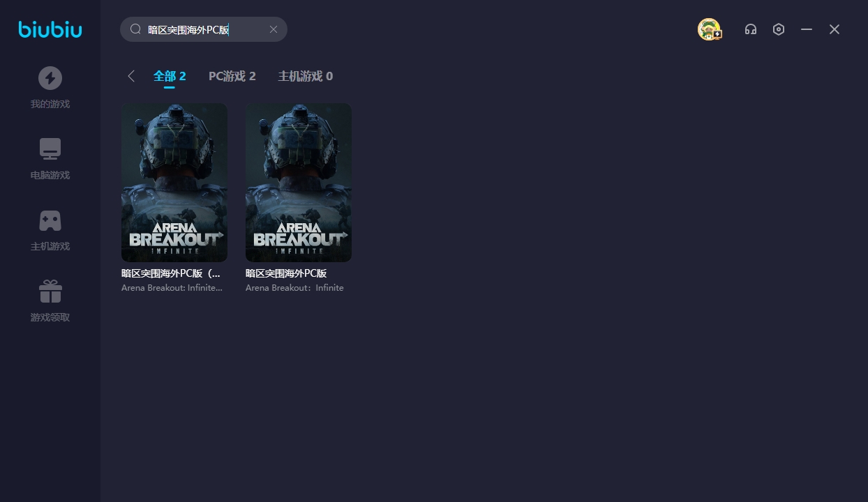This screenshot has width=868, height=502.
Task: Click the search magnifier icon
Action: pos(136,29)
